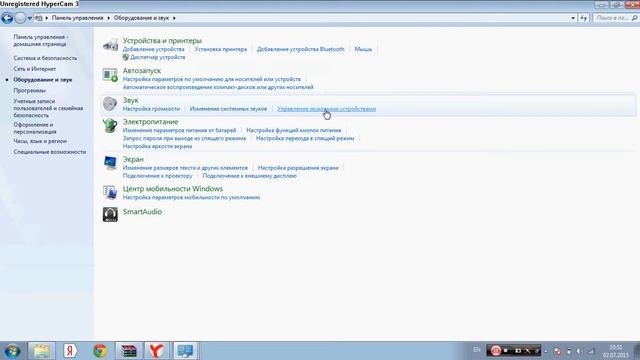640x360 pixels.
Task: Click the Windows Mobility Center icon
Action: (110, 192)
